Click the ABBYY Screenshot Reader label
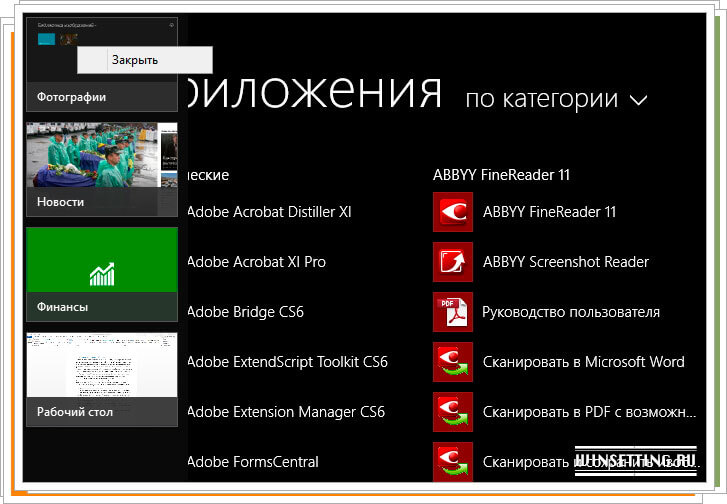727x504 pixels. 566,262
